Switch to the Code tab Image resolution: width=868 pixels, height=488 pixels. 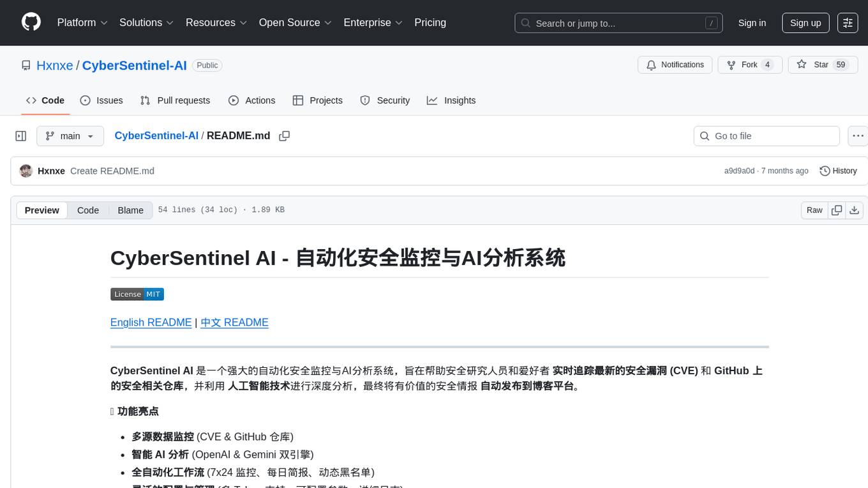45,100
